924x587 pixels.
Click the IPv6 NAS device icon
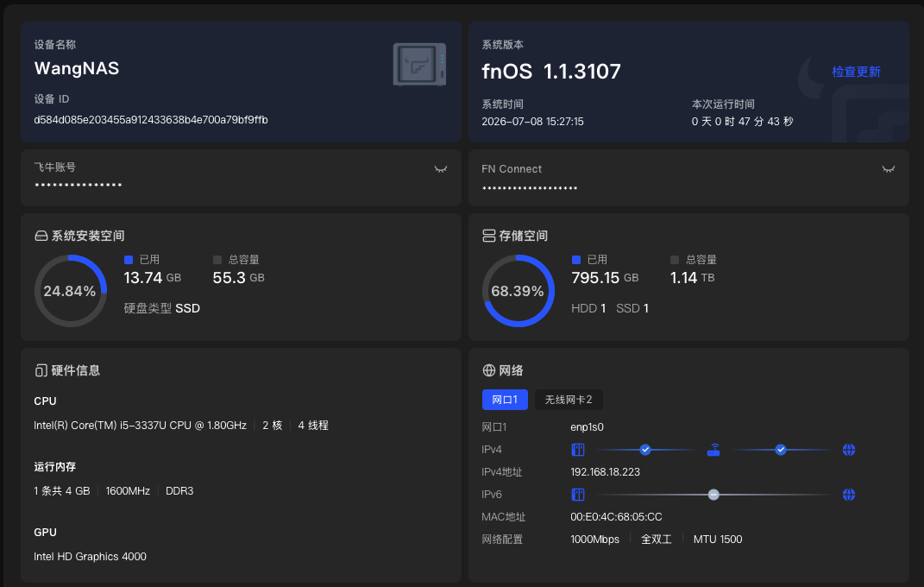pyautogui.click(x=578, y=495)
